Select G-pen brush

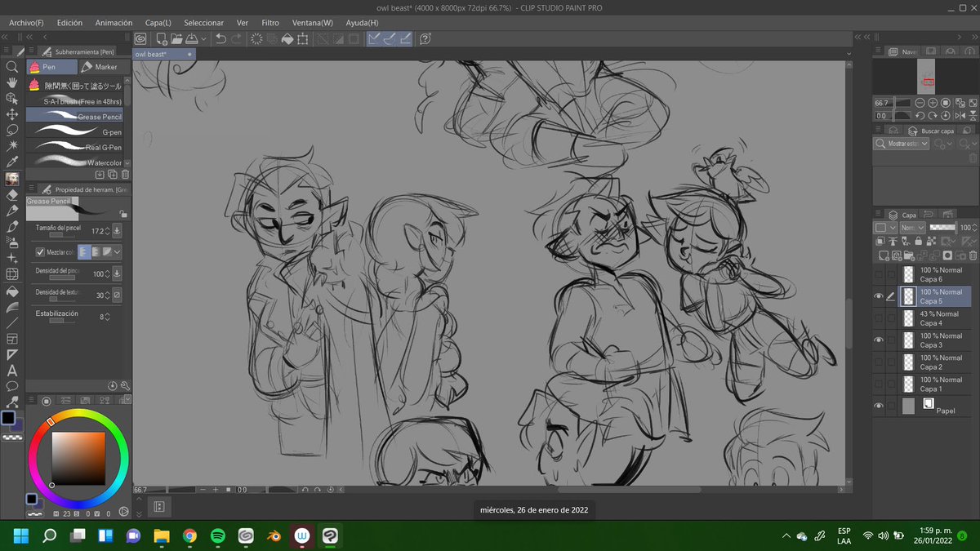point(74,131)
